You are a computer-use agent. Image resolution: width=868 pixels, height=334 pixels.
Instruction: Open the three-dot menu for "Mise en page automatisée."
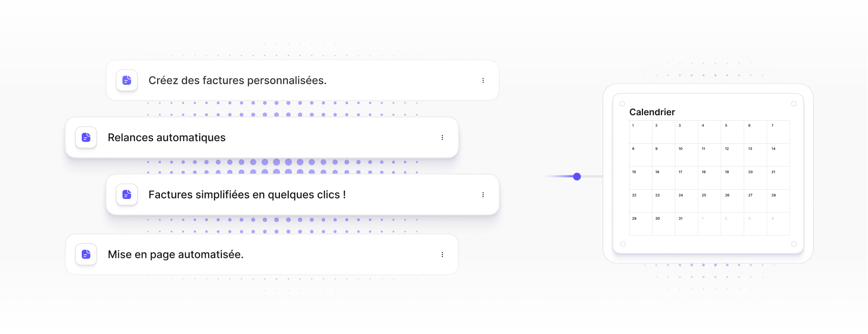pos(442,254)
